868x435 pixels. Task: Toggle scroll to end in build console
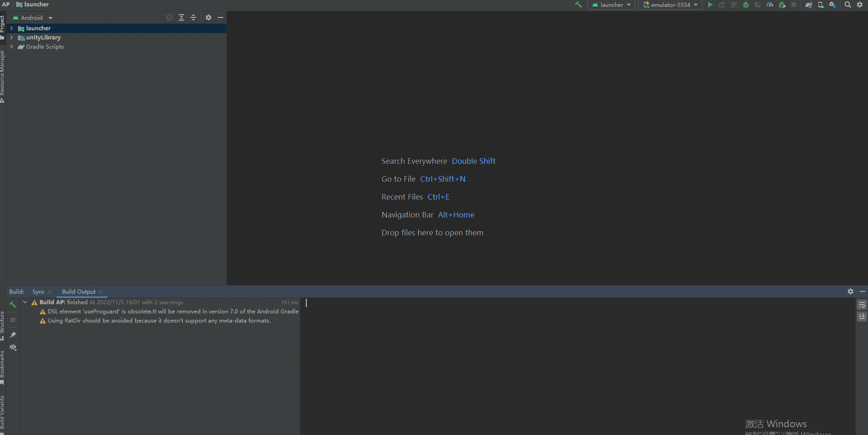click(862, 317)
